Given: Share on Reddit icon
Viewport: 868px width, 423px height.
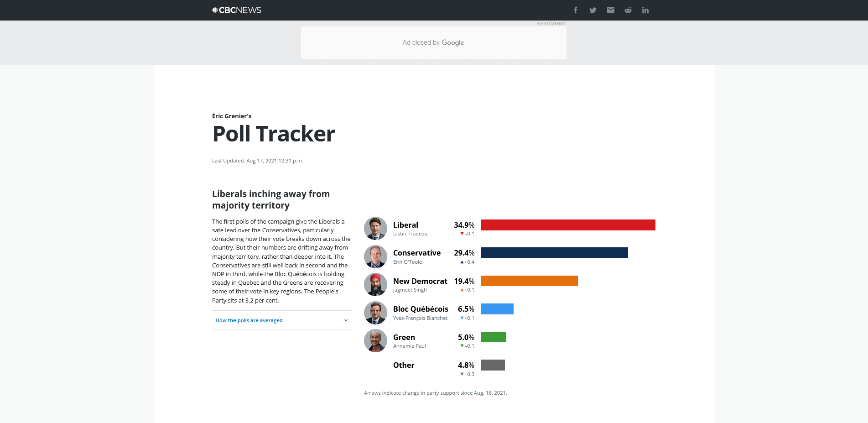Looking at the screenshot, I should (628, 10).
